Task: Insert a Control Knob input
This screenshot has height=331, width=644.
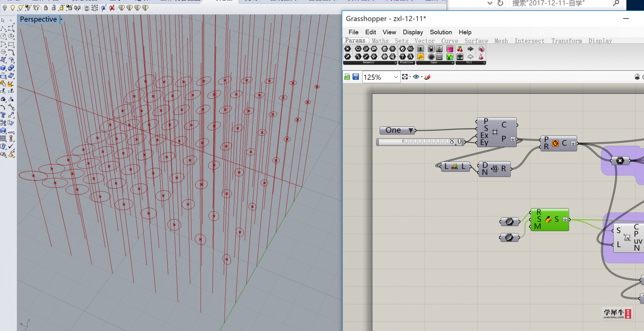Action: [431, 57]
